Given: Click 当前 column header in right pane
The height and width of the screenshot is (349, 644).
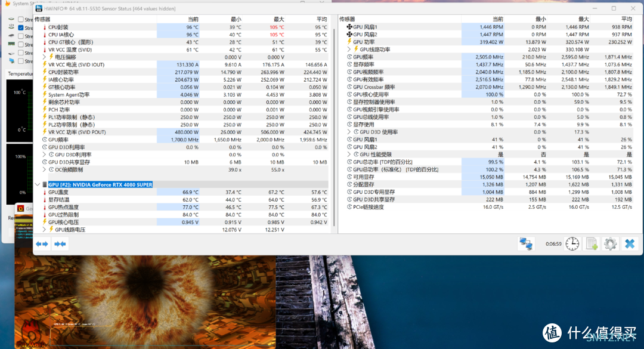Looking at the screenshot, I should coord(498,19).
